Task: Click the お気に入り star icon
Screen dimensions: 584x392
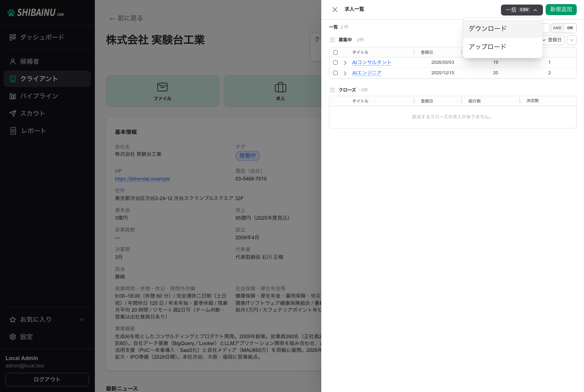Action: [13, 320]
